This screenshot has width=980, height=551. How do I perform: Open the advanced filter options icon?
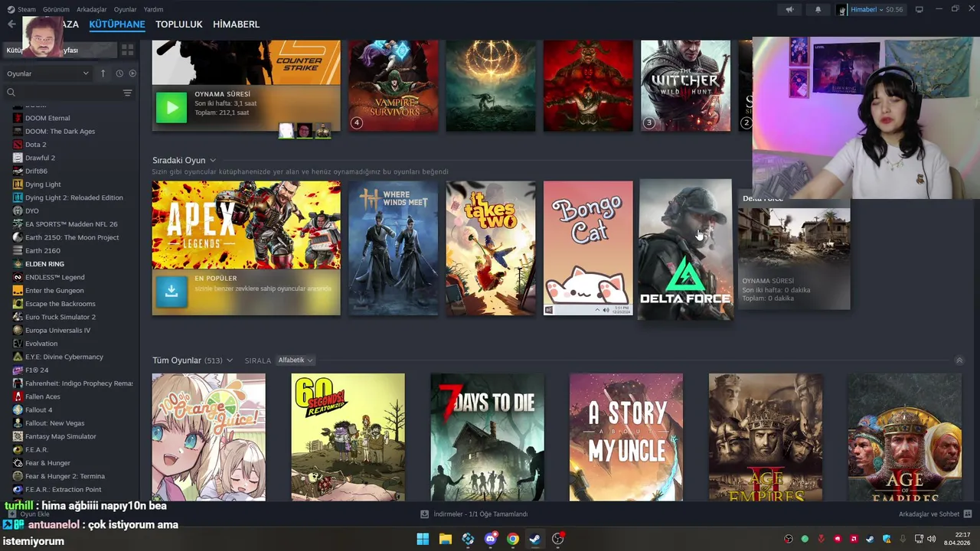click(x=127, y=93)
